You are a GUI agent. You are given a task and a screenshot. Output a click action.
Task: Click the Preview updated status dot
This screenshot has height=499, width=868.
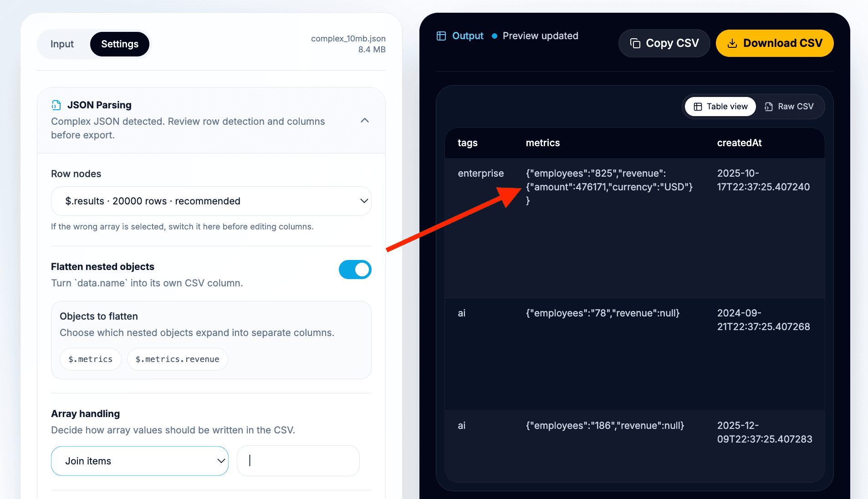click(x=494, y=36)
